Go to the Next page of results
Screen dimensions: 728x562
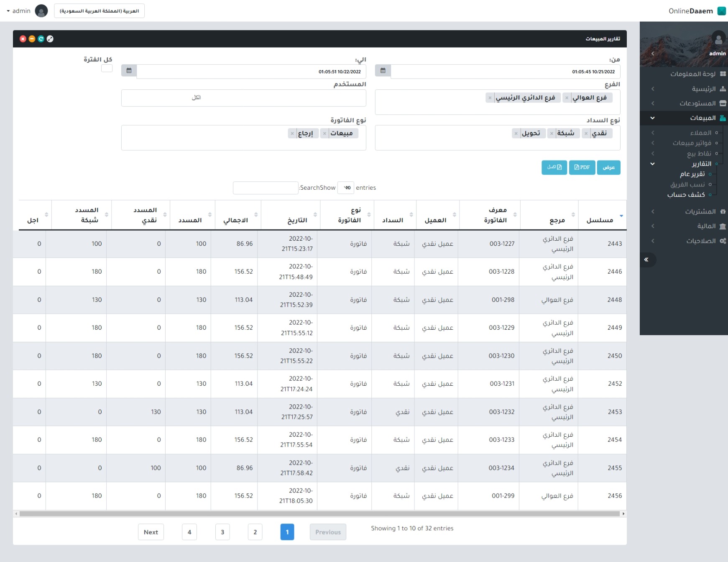coord(151,532)
